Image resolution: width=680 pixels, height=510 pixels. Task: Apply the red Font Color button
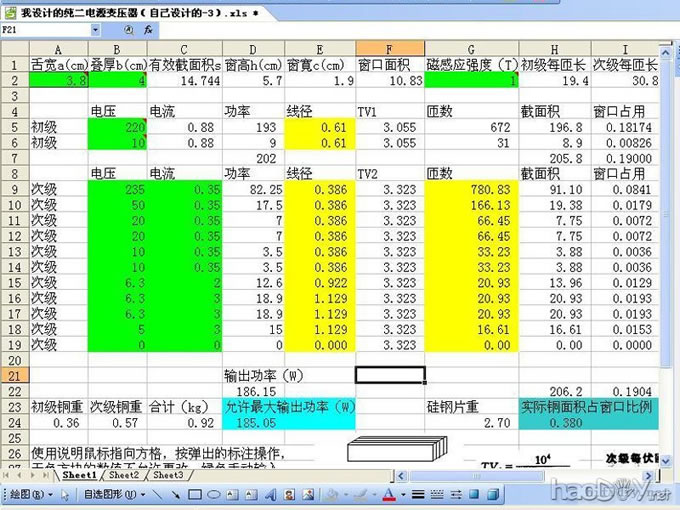point(389,495)
